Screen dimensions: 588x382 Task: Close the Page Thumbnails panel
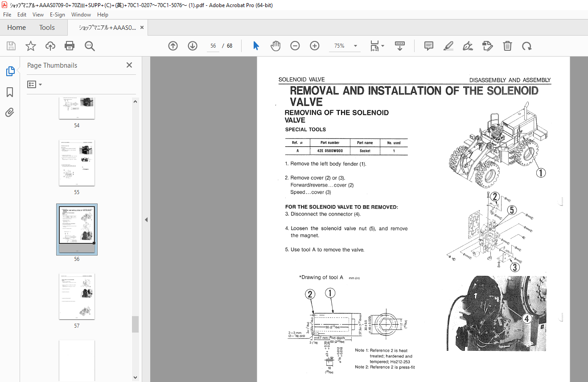(x=129, y=65)
